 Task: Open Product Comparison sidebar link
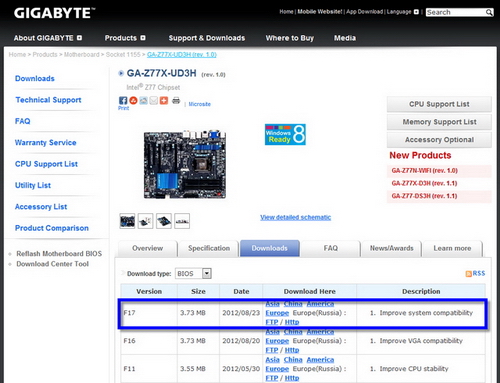tap(52, 228)
